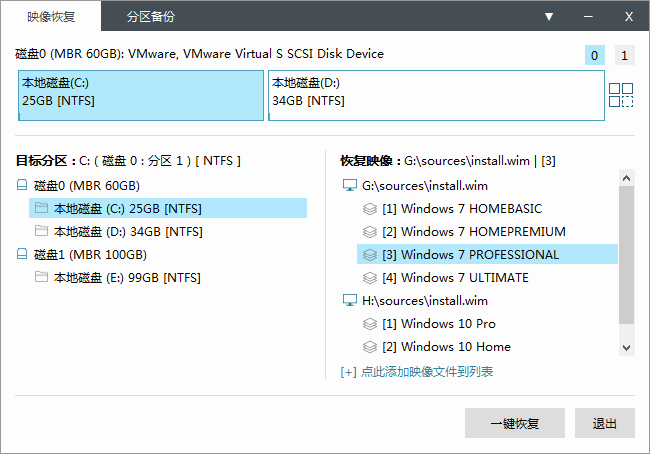
Task: Switch to disk 1 toggle button
Action: point(624,56)
